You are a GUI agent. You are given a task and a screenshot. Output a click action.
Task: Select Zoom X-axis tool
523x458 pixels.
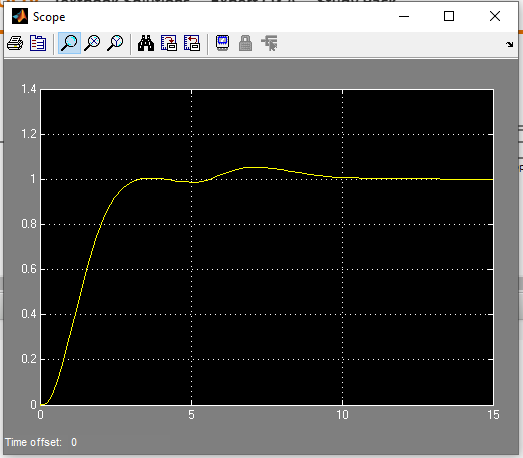(92, 43)
